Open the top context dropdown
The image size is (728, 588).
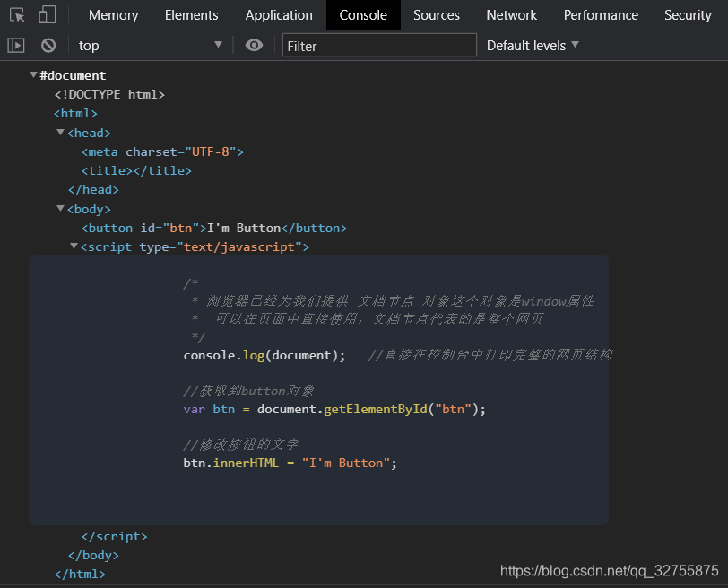tap(150, 46)
